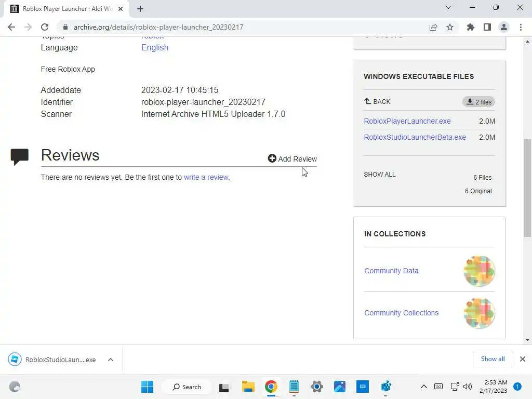Click the plus icon beside Add Review
532x399 pixels.
pos(272,158)
